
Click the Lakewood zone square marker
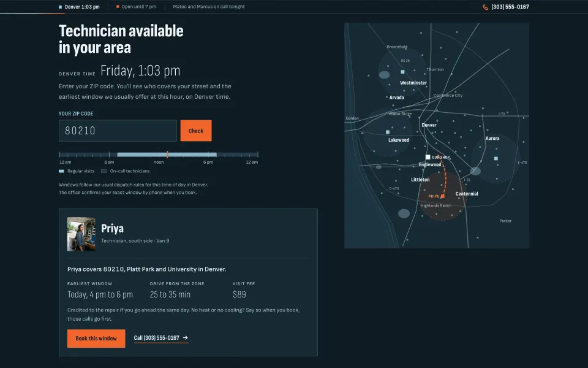(x=387, y=132)
